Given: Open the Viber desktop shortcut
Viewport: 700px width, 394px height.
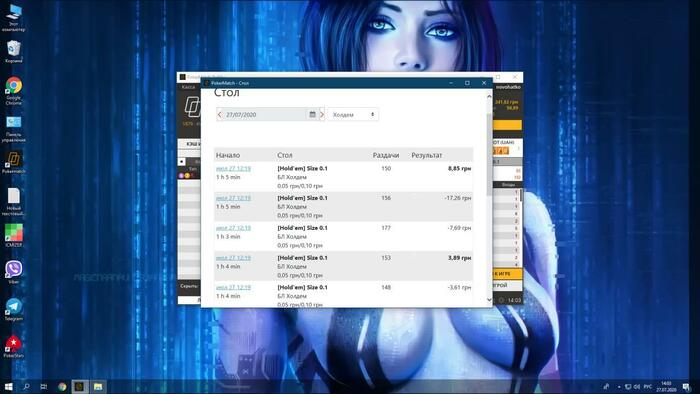Looking at the screenshot, I should pyautogui.click(x=13, y=272).
